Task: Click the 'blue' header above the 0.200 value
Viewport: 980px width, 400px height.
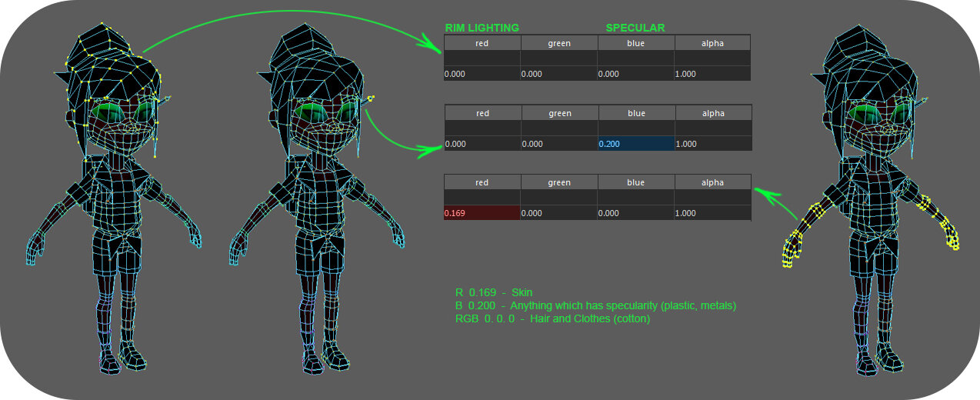Action: [636, 113]
